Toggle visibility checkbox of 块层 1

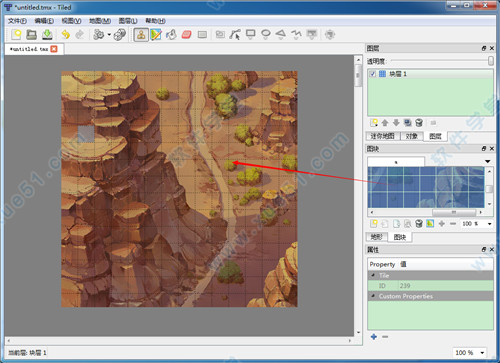tap(373, 74)
